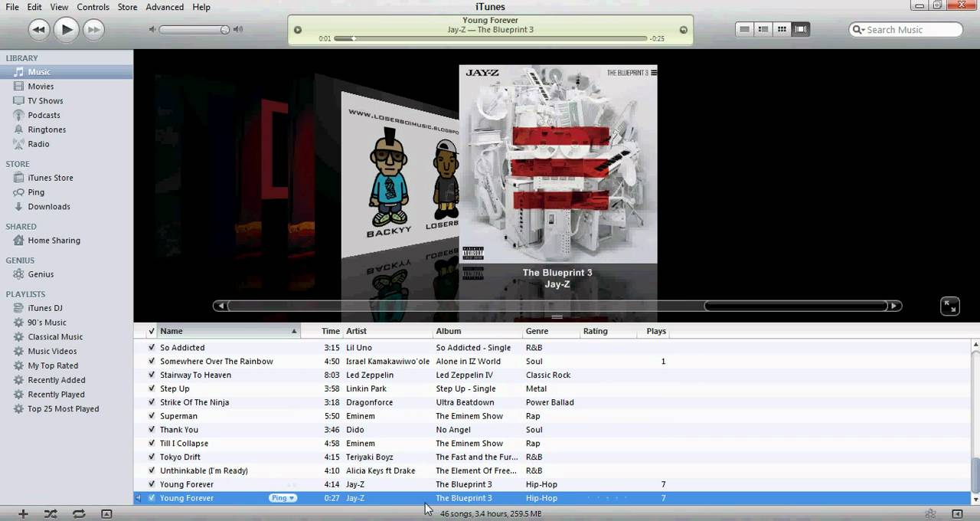The image size is (980, 521).
Task: Open the Edit menu
Action: coord(34,7)
